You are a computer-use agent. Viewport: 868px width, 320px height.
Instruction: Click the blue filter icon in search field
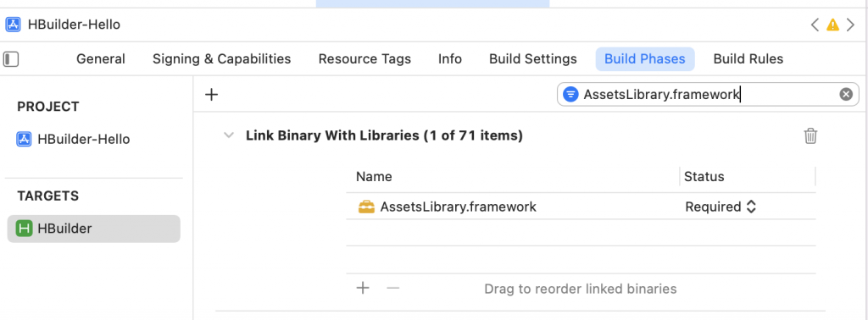(570, 95)
